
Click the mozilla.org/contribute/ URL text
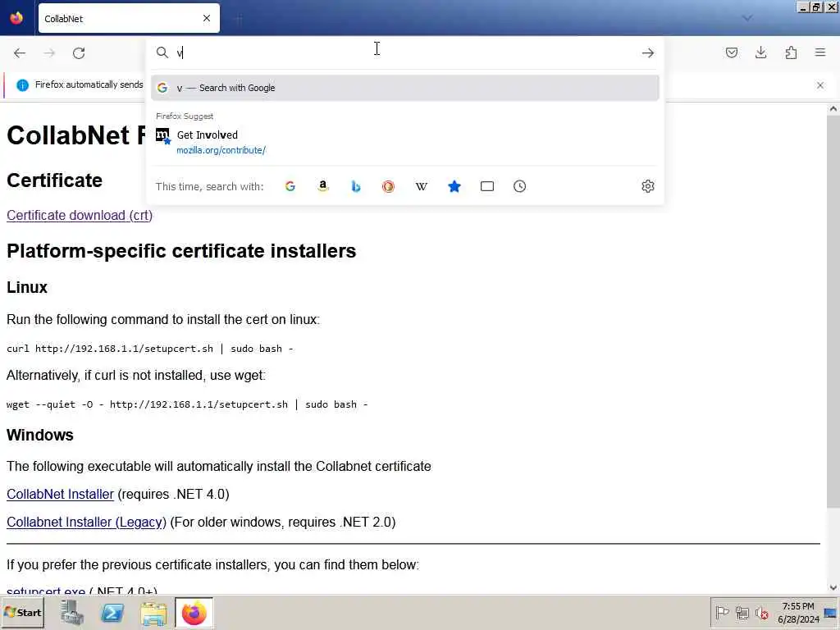pyautogui.click(x=221, y=151)
